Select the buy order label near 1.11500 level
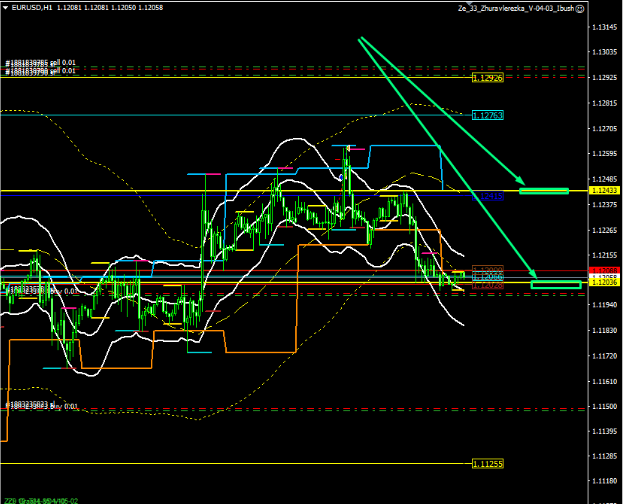 point(40,405)
